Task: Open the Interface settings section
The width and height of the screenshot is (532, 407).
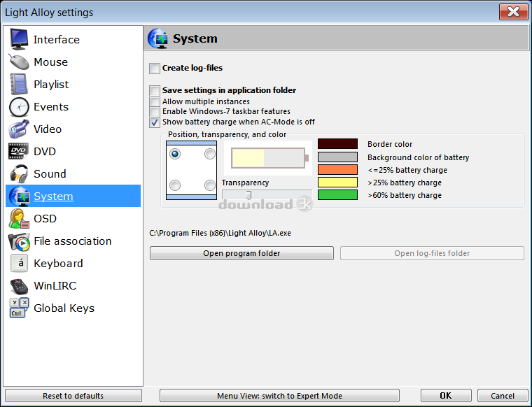Action: coord(56,40)
